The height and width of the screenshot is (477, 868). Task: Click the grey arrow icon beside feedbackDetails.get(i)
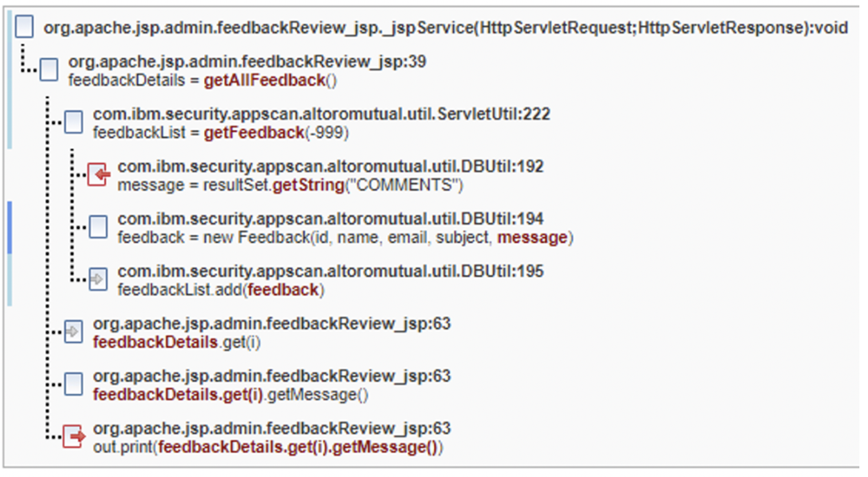[x=73, y=332]
